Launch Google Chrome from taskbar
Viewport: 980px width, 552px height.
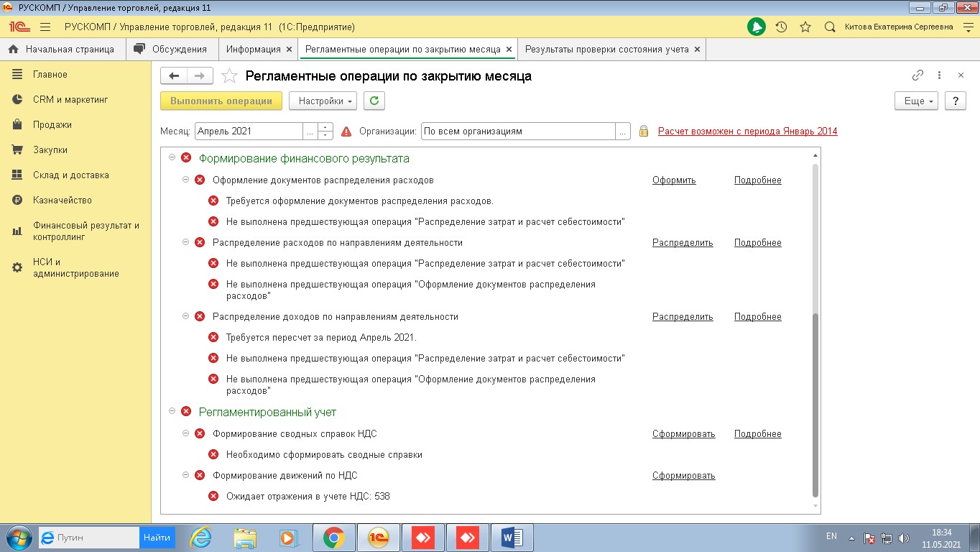coord(333,537)
